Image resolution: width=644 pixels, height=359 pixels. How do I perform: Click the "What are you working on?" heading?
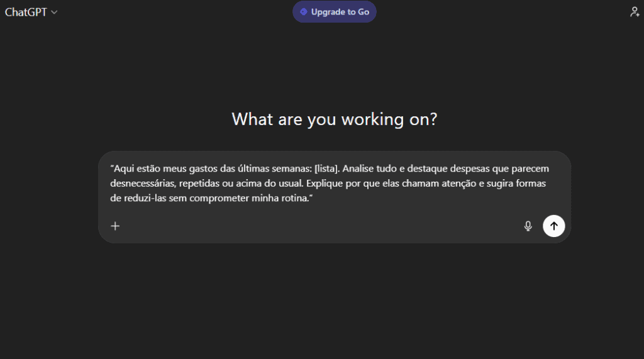click(x=334, y=119)
